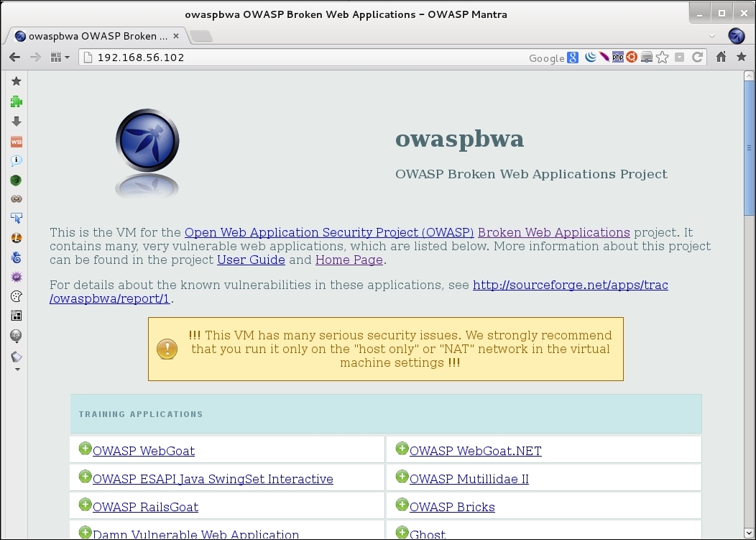This screenshot has width=756, height=540.
Task: Click the Ubuntu logo icon in URL bar
Action: click(x=632, y=58)
